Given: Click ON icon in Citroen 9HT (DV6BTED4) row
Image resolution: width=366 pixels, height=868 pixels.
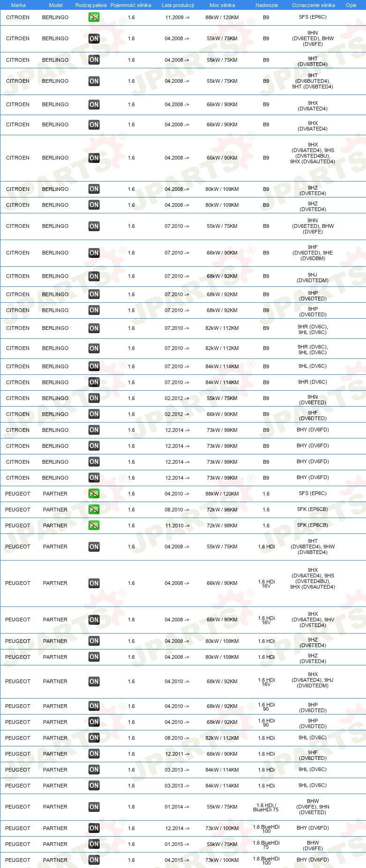Looking at the screenshot, I should (x=94, y=60).
